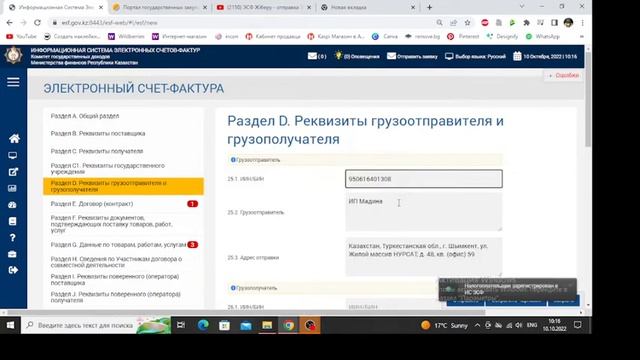
Task: Open the Pinterest bookmark
Action: click(463, 37)
